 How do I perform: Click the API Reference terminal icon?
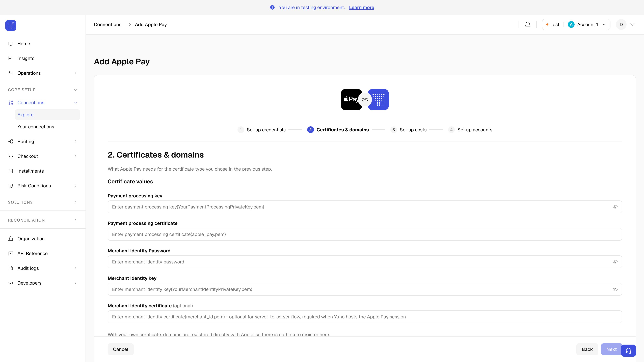pos(11,254)
